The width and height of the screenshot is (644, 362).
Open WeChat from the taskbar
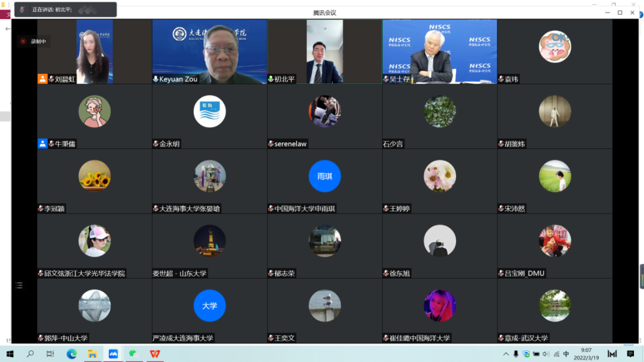(x=134, y=354)
